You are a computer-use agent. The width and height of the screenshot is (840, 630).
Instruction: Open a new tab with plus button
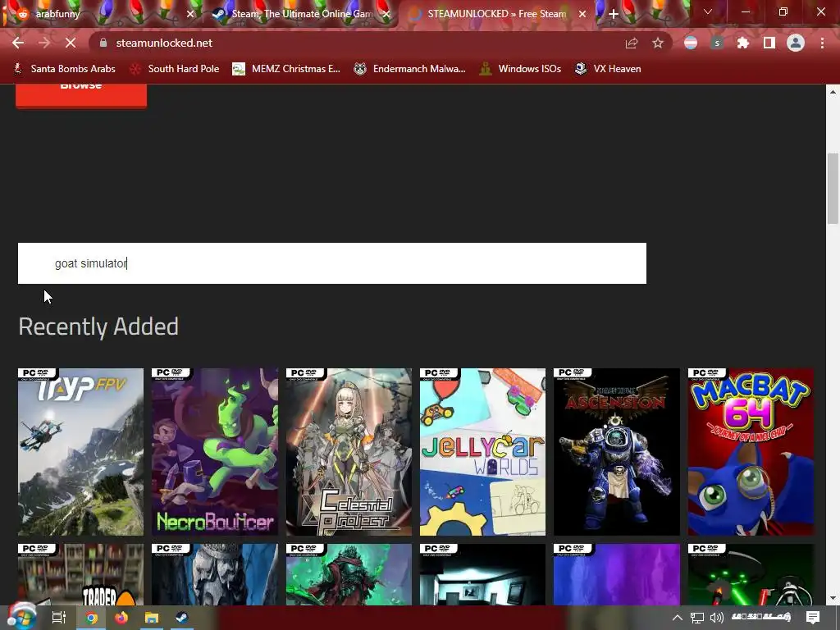click(614, 14)
